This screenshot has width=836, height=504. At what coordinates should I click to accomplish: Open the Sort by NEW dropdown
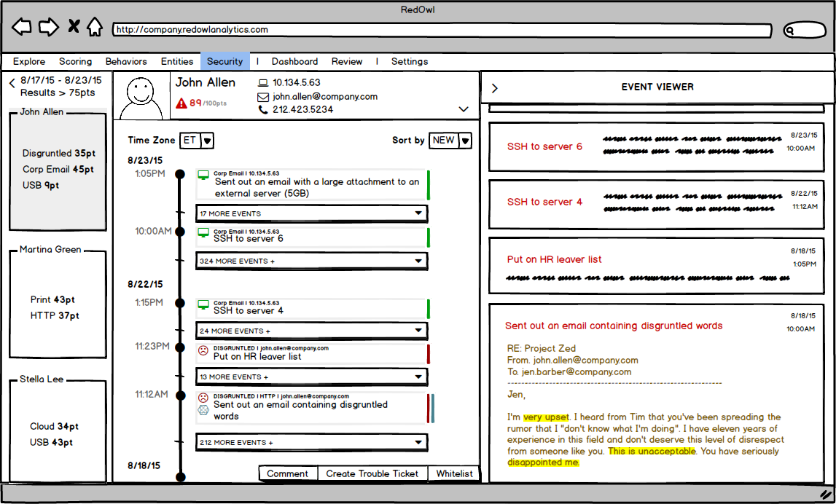pyautogui.click(x=450, y=140)
